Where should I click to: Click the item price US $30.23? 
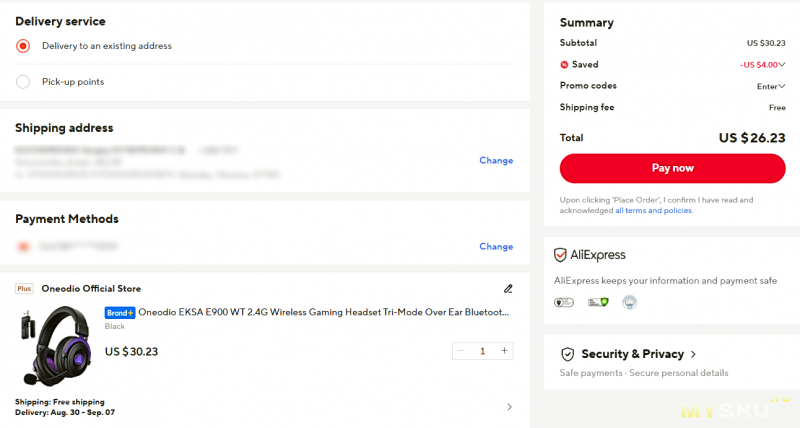pyautogui.click(x=131, y=351)
